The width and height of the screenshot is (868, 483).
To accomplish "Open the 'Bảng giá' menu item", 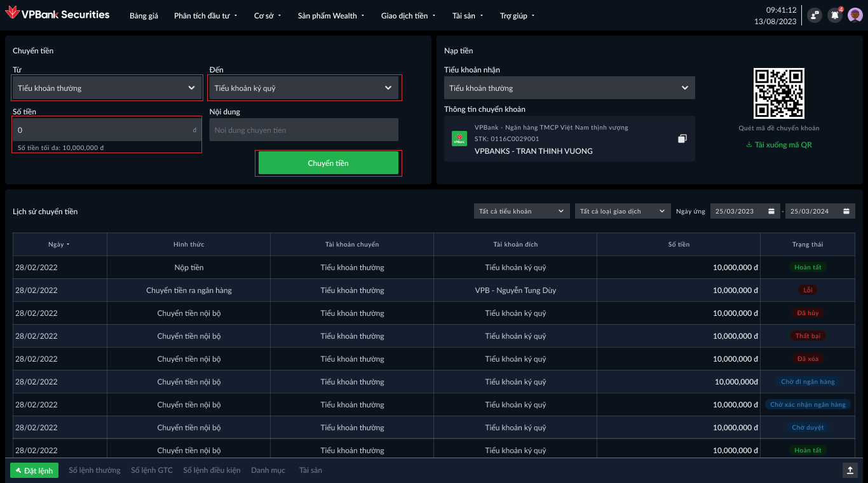I will 144,16.
